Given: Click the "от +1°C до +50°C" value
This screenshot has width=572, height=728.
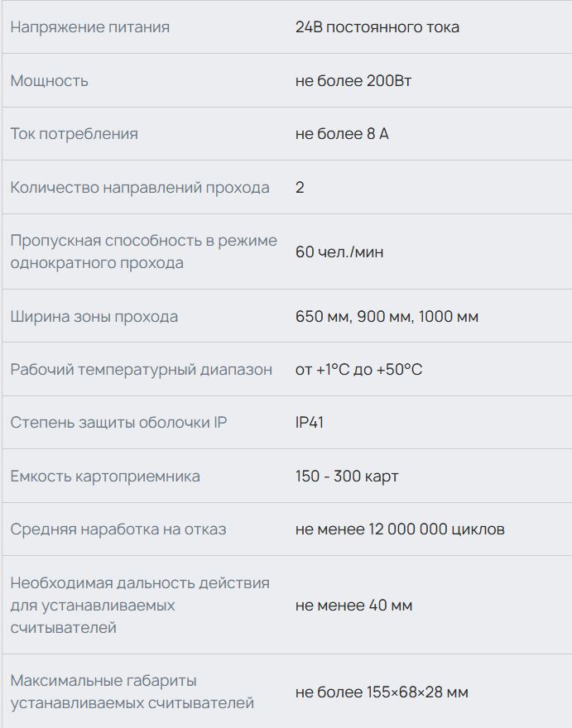Looking at the screenshot, I should pyautogui.click(x=358, y=370).
